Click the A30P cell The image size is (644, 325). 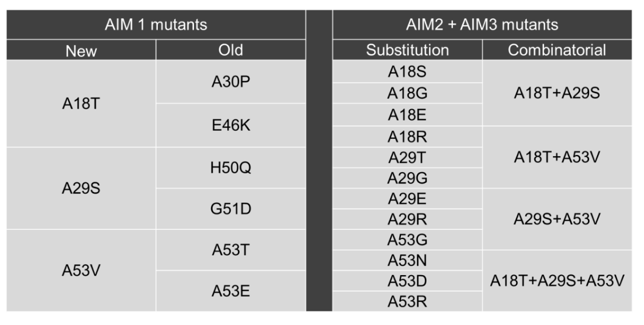231,83
